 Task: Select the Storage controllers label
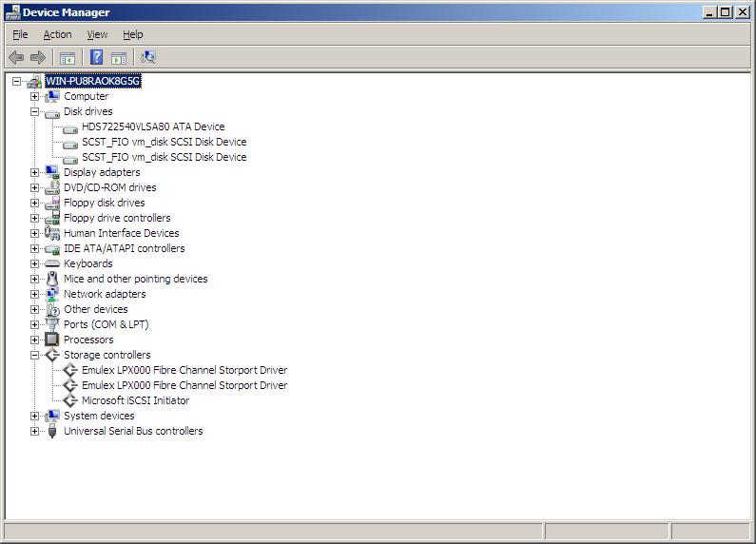click(107, 355)
